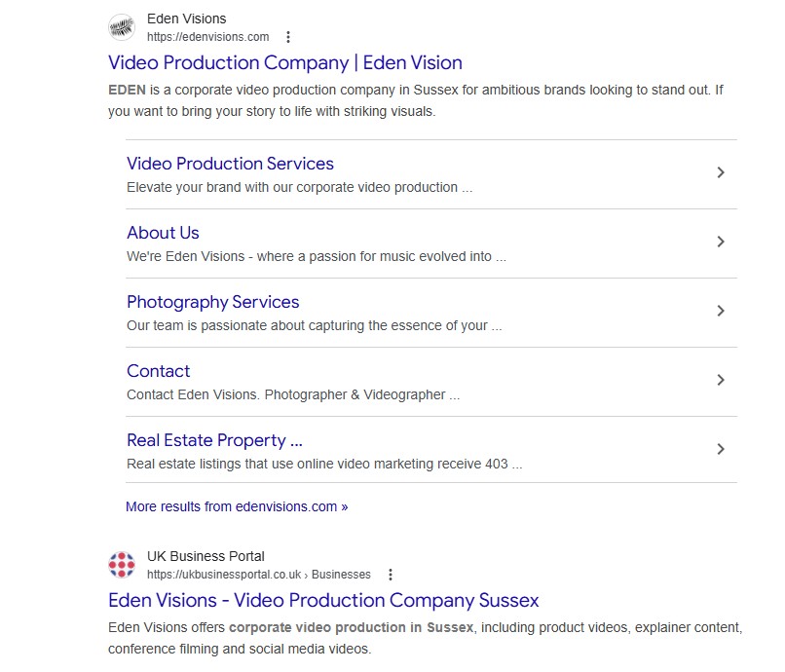Click chevron arrow for Video Production Services
This screenshot has height=672, width=785.
tap(721, 172)
